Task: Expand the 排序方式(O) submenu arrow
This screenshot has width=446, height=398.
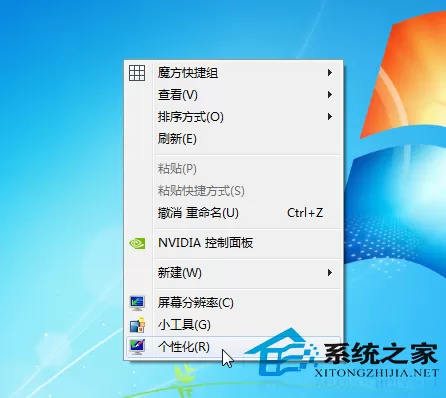Action: point(330,116)
